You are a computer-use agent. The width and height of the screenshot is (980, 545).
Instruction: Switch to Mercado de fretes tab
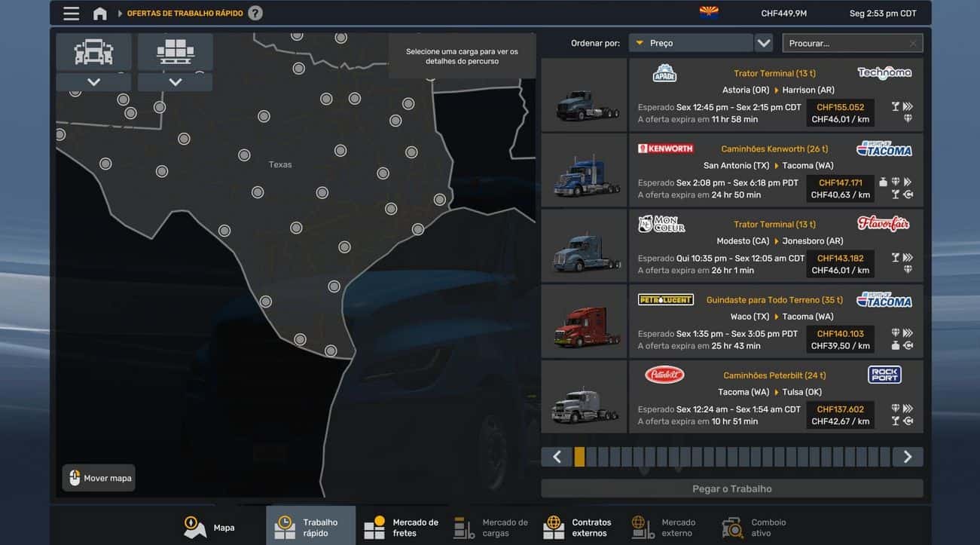[401, 527]
